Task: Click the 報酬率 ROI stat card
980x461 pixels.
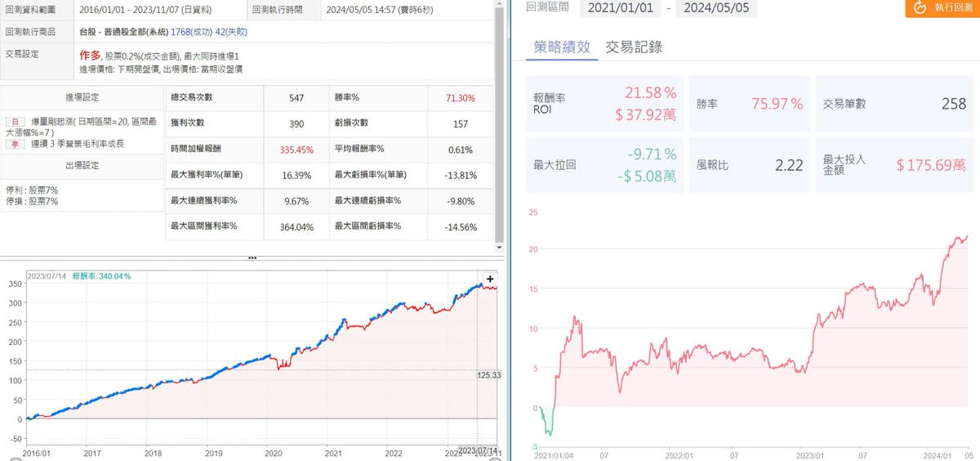Action: 604,105
